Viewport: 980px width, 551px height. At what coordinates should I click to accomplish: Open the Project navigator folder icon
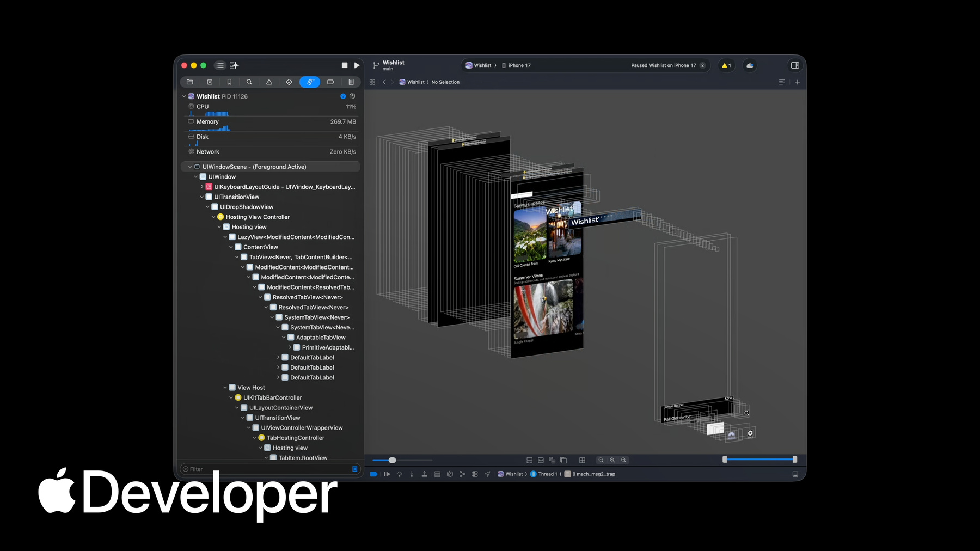click(x=190, y=82)
